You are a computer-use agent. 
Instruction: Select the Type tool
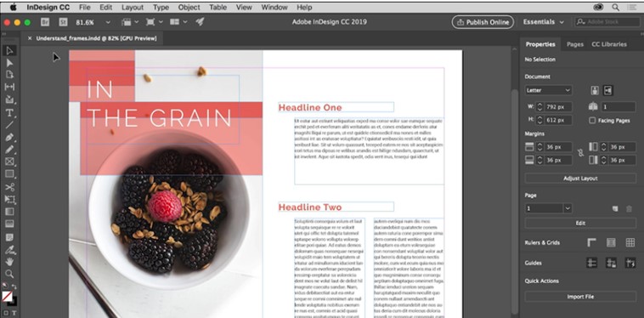pyautogui.click(x=10, y=112)
